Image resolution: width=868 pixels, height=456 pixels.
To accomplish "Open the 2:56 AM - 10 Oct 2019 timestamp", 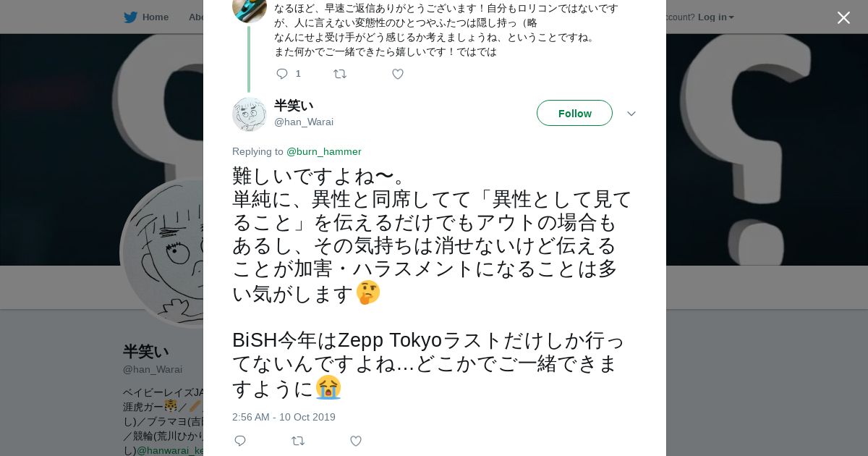I will click(x=284, y=417).
